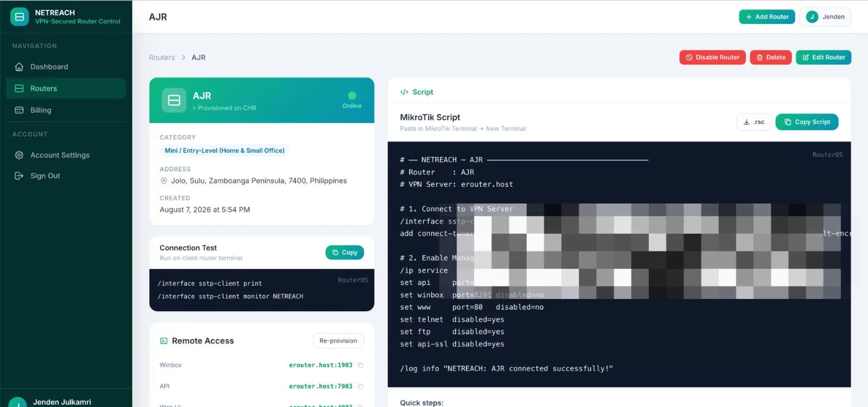Image resolution: width=868 pixels, height=407 pixels.
Task: Click the Provisioned on CHR label
Action: pyautogui.click(x=227, y=108)
